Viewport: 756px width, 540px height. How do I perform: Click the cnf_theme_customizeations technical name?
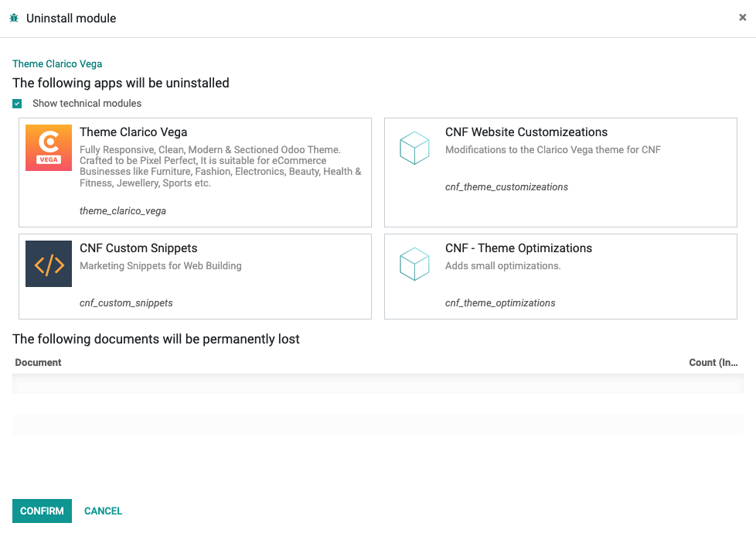coord(507,186)
